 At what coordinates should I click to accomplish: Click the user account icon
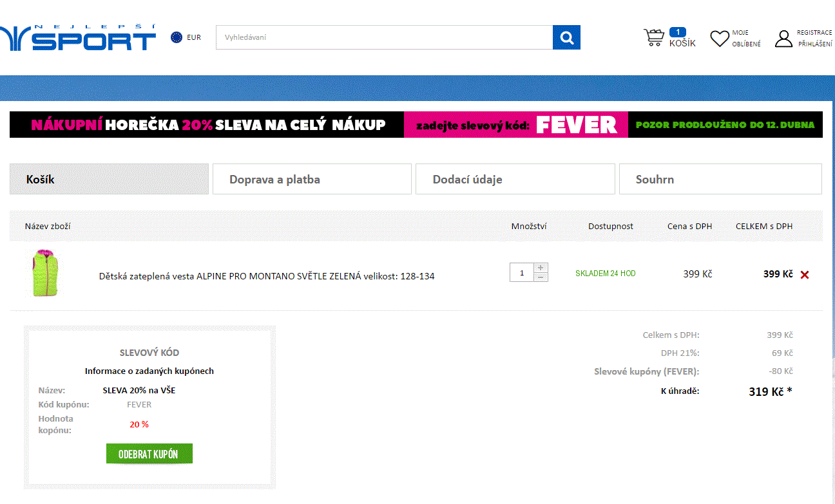(x=783, y=39)
